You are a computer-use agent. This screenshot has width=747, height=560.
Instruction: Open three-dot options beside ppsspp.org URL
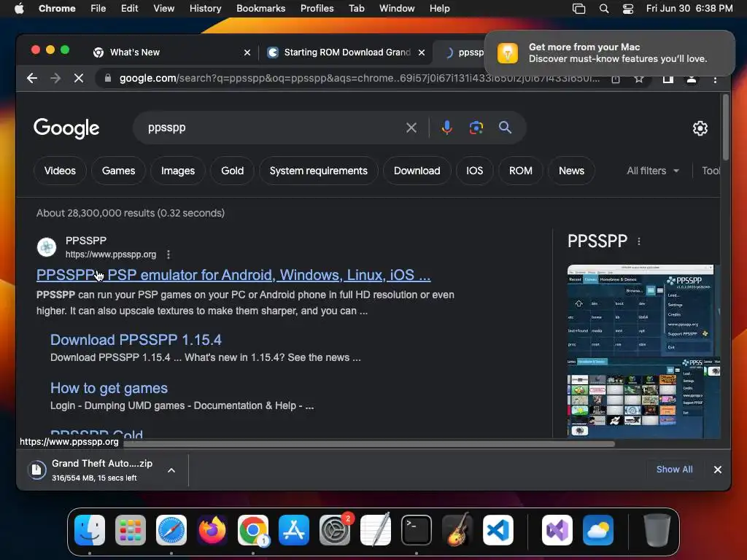(x=169, y=254)
